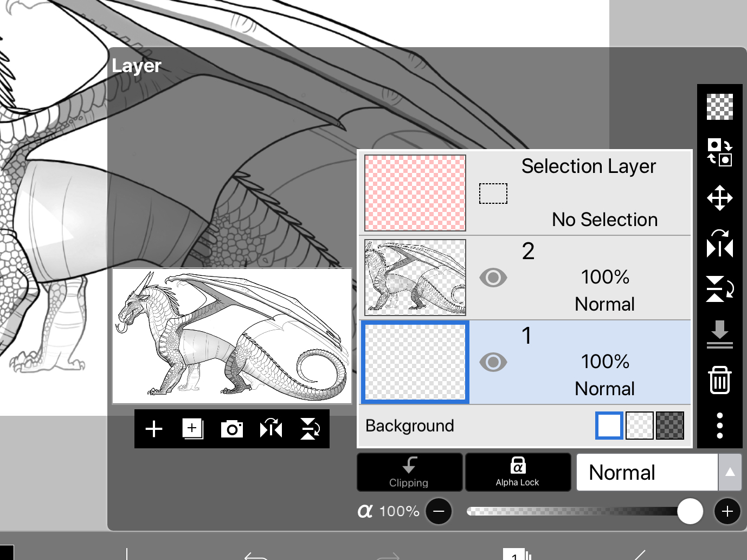Enable Clipping for the current layer

[x=409, y=472]
